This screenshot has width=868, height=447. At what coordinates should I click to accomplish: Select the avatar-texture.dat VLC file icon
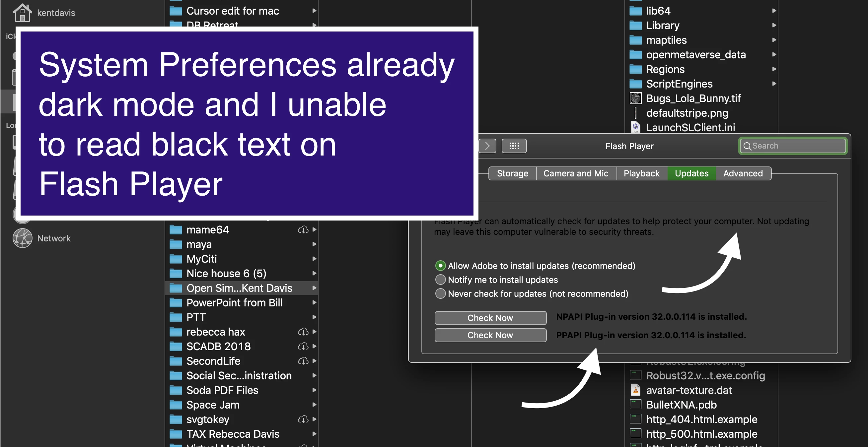635,390
